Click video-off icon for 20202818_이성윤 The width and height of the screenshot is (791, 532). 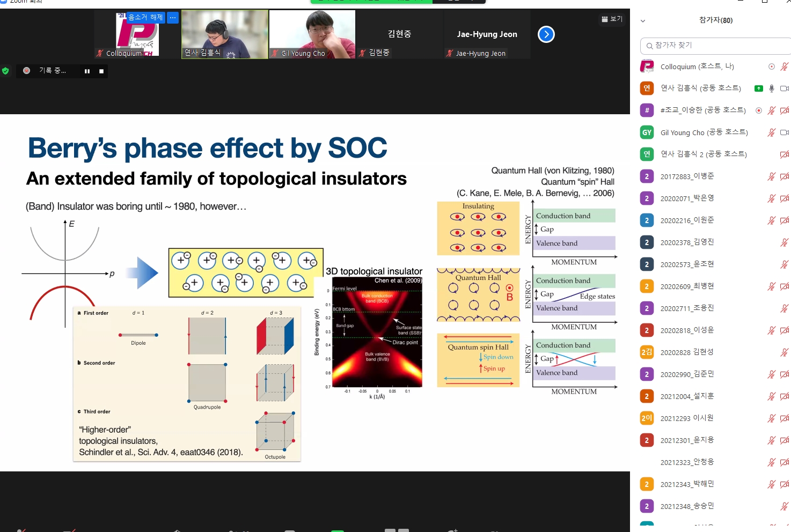[x=784, y=330]
